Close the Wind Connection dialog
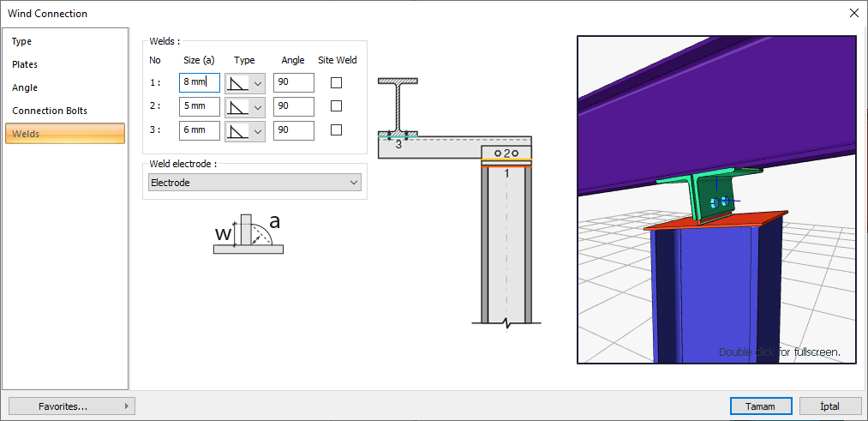 (x=853, y=13)
